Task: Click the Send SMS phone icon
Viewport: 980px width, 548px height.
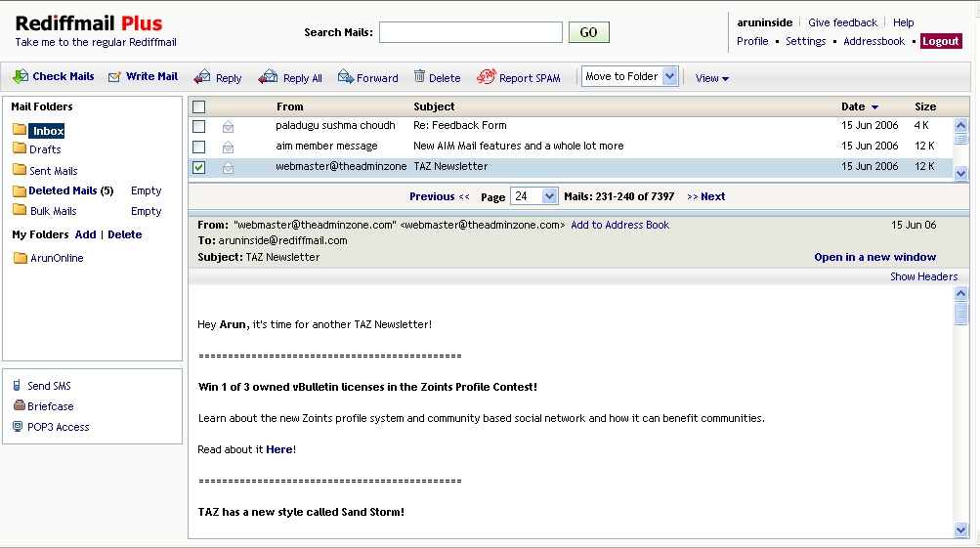Action: tap(17, 386)
